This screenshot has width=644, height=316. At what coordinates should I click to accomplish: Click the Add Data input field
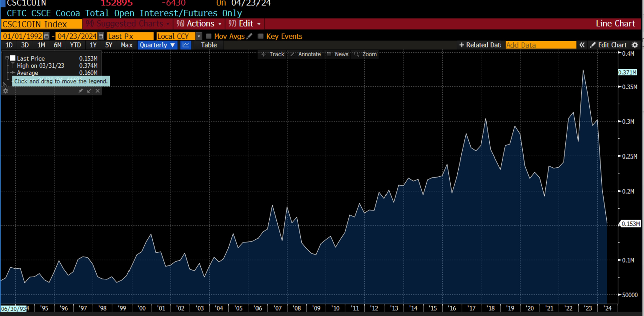[541, 45]
